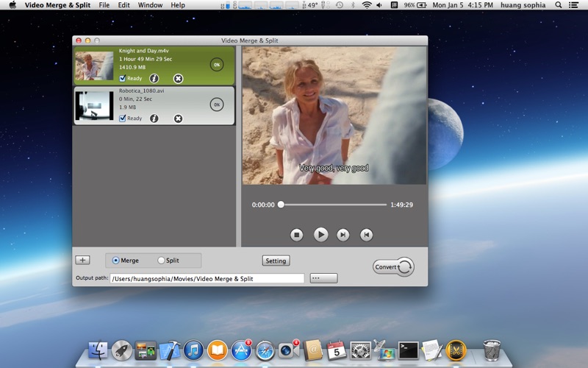
Task: Open Safari from the Dock
Action: click(x=265, y=351)
